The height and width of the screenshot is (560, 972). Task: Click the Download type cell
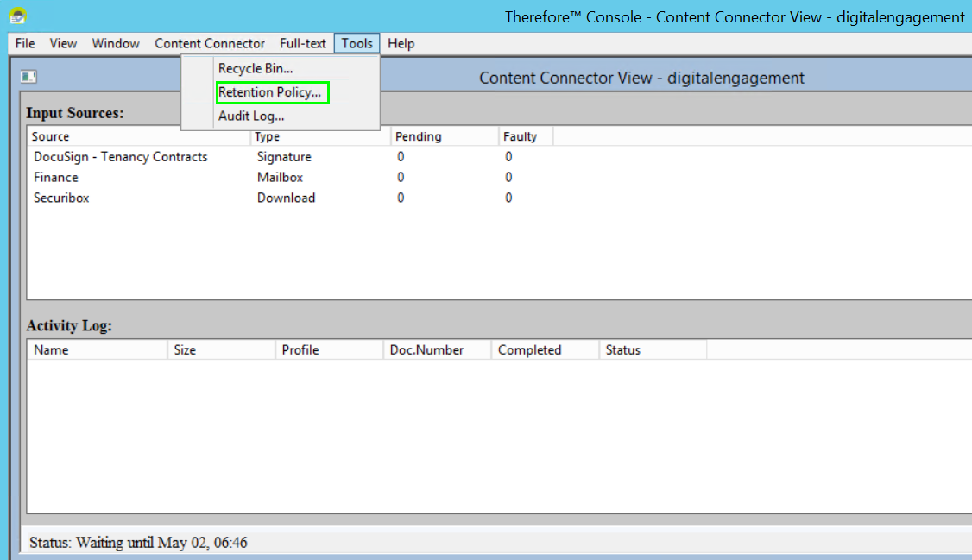coord(286,198)
